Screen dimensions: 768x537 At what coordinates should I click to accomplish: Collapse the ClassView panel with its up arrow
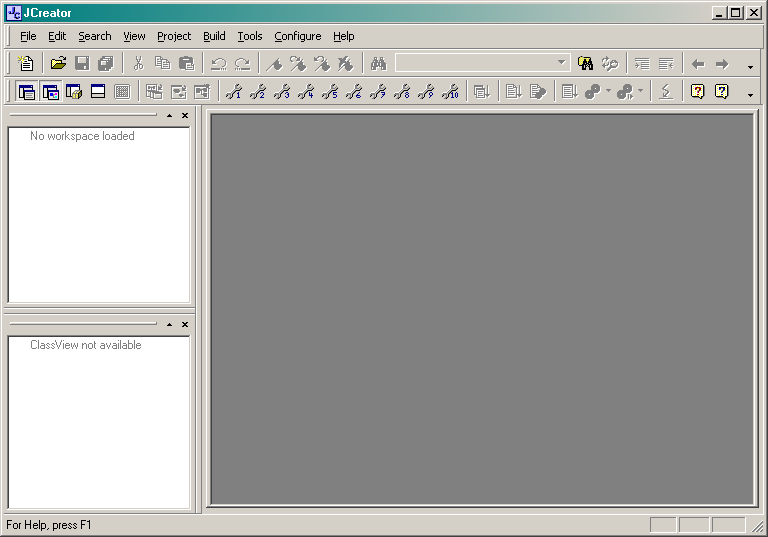tap(169, 324)
